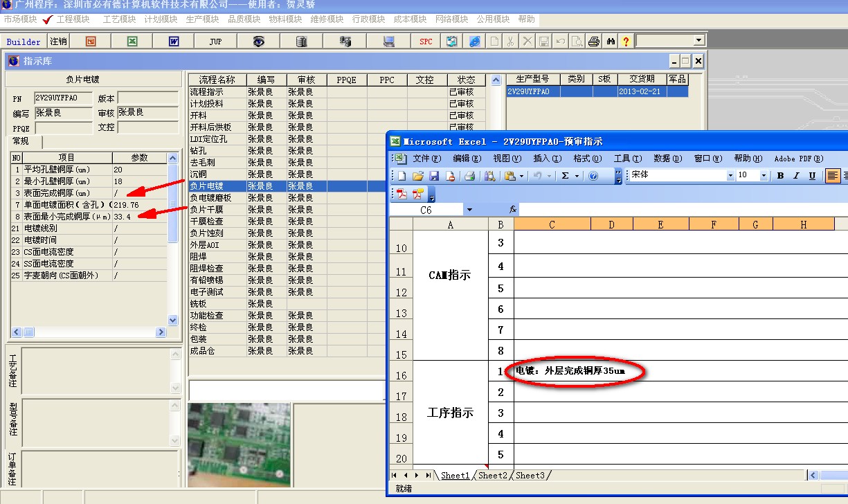Click the 交货期 column header
Viewport: 848px width, 504px height.
pos(641,80)
